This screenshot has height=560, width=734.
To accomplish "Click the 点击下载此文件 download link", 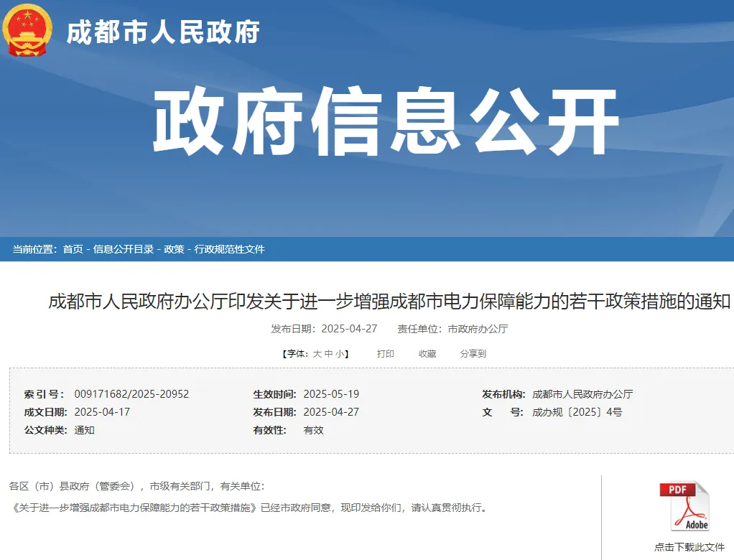I will click(689, 546).
